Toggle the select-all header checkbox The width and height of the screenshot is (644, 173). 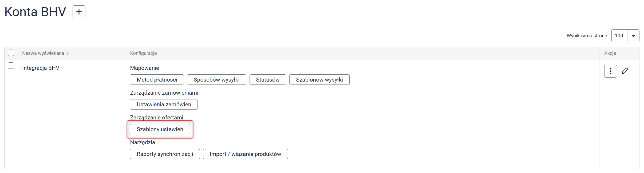(11, 53)
